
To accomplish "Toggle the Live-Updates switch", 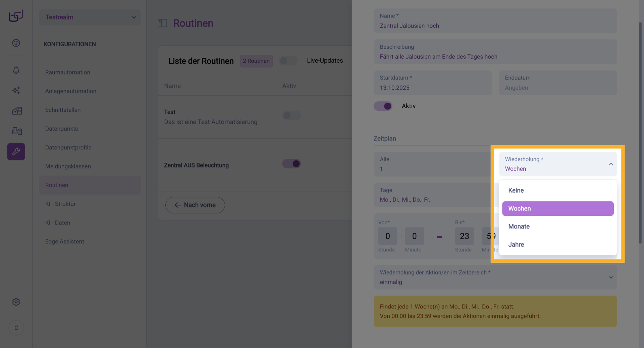I will click(288, 61).
